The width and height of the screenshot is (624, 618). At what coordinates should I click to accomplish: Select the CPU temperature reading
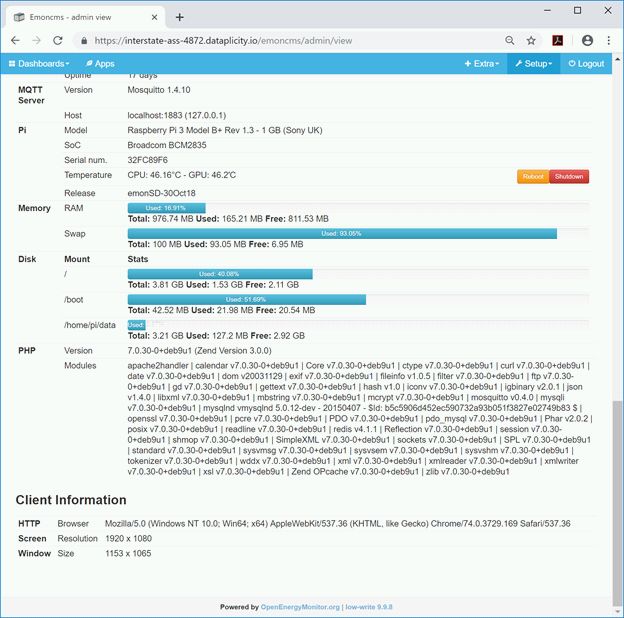[x=156, y=175]
